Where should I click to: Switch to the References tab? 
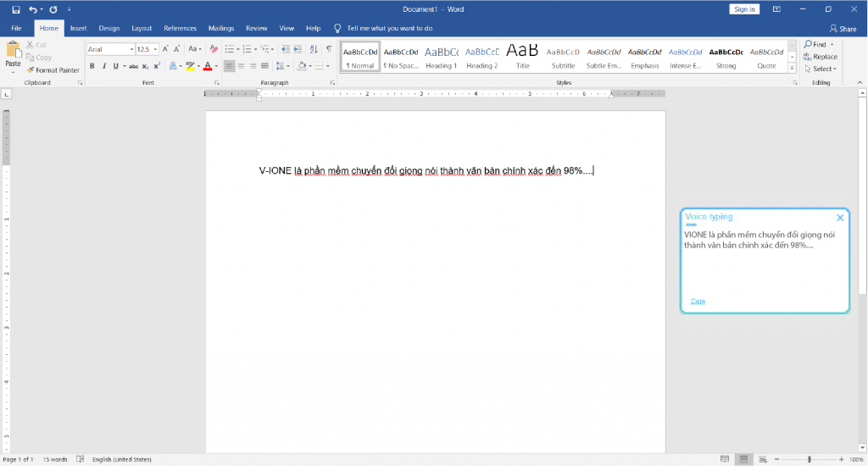(x=180, y=28)
